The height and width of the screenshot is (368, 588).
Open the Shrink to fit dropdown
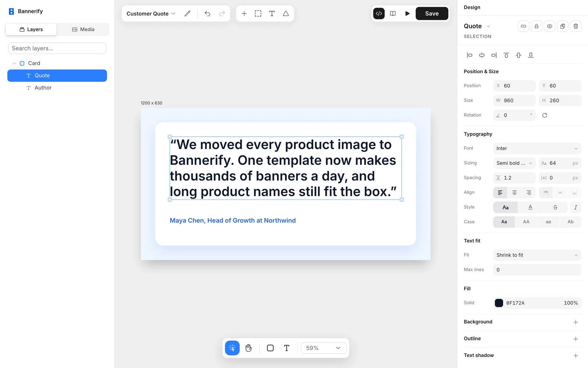(537, 255)
